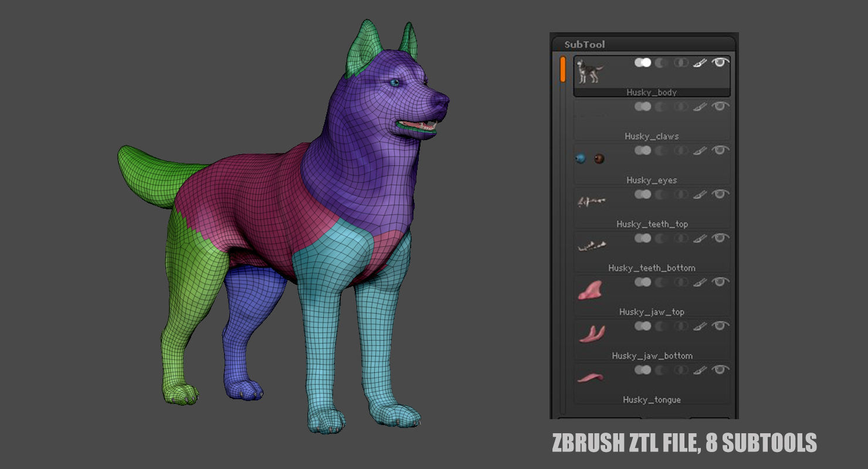Click the paintbrush icon on Husky_tongue row
The image size is (868, 469).
700,371
